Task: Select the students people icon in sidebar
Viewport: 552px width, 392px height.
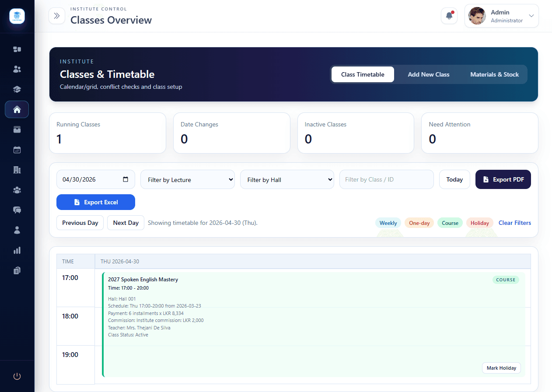Action: pyautogui.click(x=17, y=69)
